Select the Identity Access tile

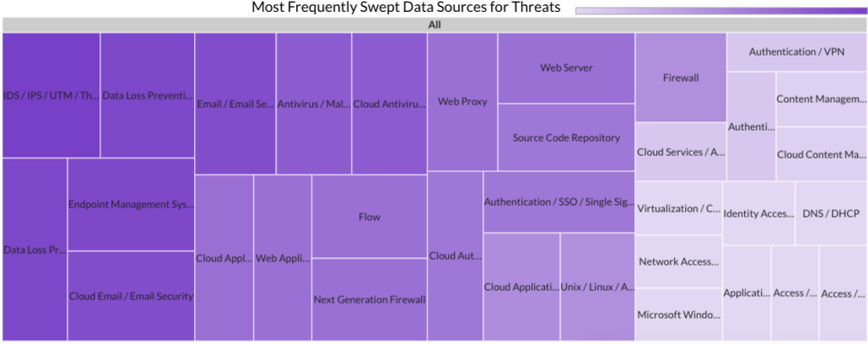[759, 213]
